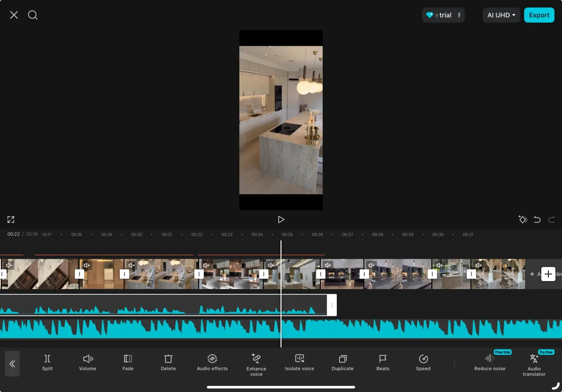This screenshot has height=392, width=562.
Task: Play the video preview
Action: [x=281, y=219]
